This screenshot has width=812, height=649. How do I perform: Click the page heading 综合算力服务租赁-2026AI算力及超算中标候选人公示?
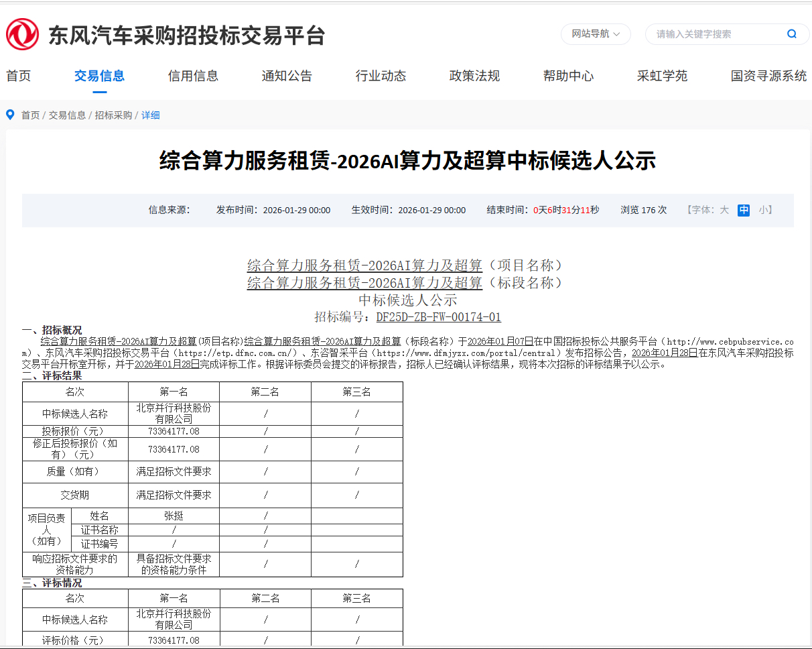[x=407, y=161]
